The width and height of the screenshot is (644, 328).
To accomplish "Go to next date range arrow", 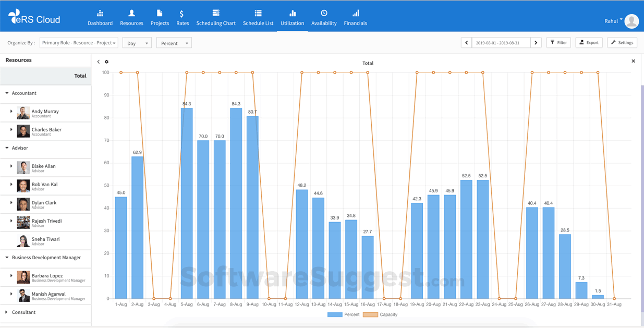I will pyautogui.click(x=536, y=43).
